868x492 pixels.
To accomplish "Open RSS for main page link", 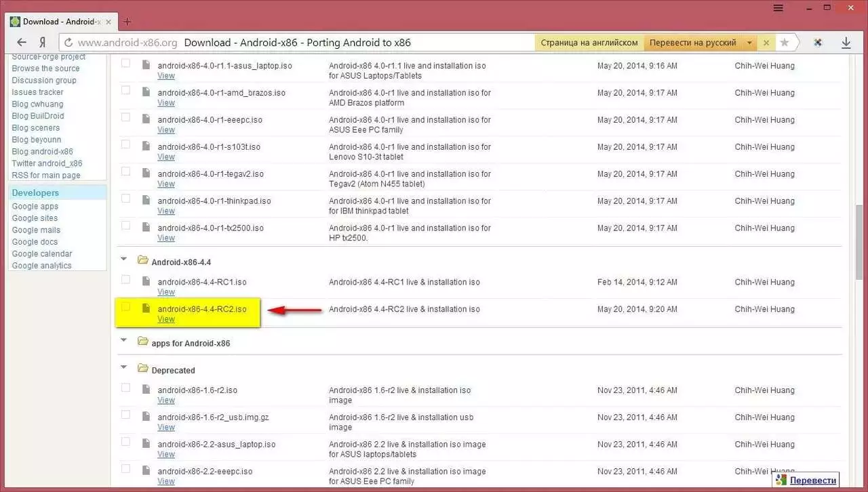I will point(46,176).
